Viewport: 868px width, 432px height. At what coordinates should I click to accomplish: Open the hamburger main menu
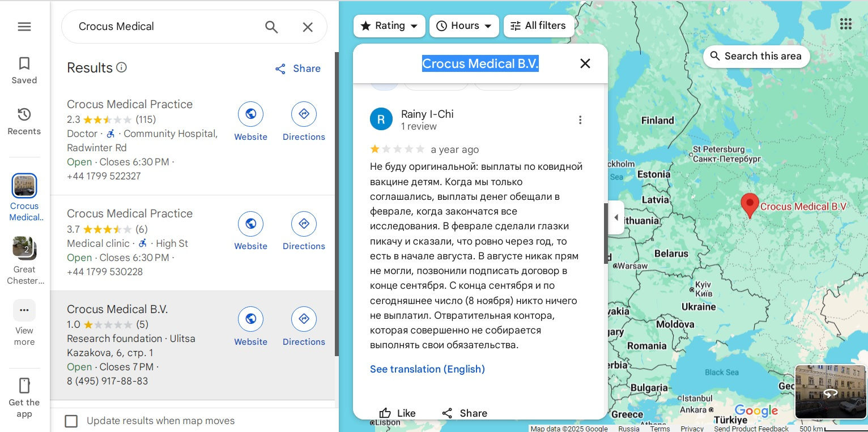coord(24,27)
